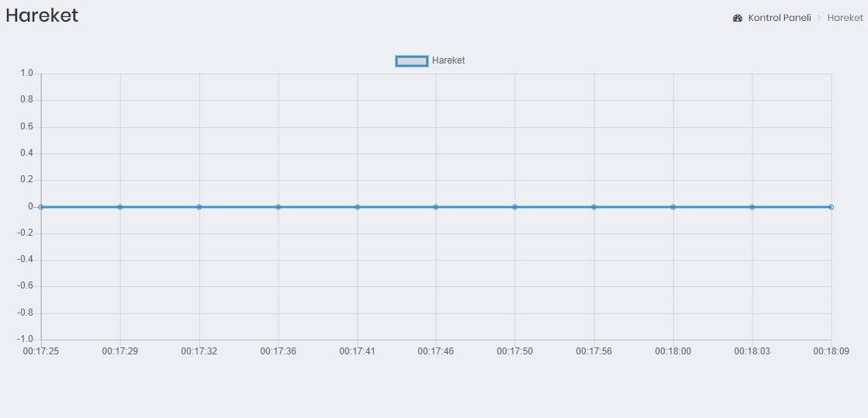The image size is (868, 418).
Task: Click the Hareket breadcrumb item
Action: click(845, 18)
